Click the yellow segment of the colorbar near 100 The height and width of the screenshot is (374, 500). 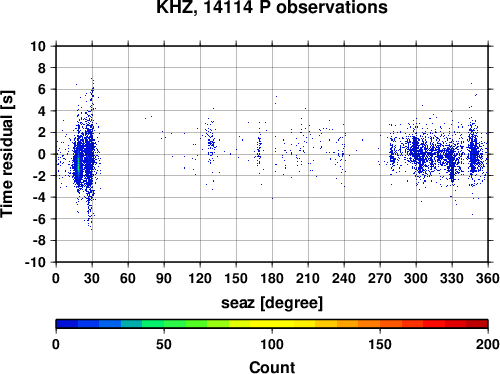(x=272, y=324)
